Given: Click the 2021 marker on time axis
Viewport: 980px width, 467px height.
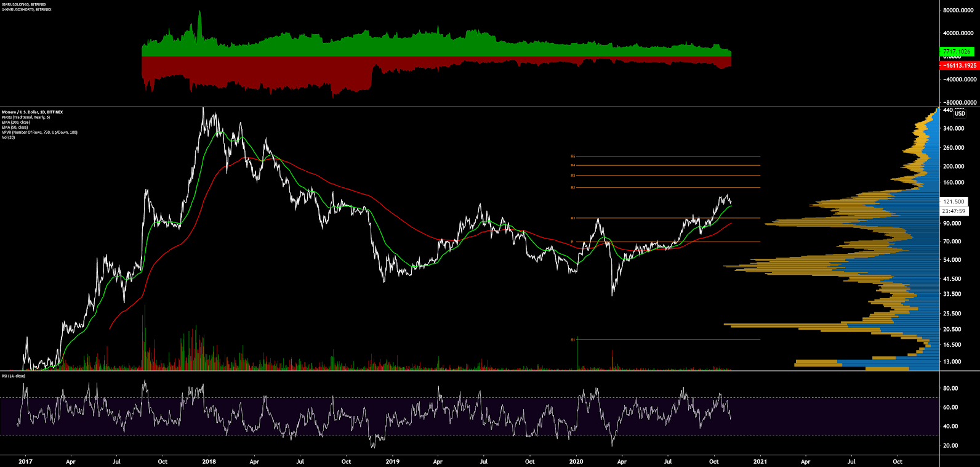Looking at the screenshot, I should [x=760, y=461].
